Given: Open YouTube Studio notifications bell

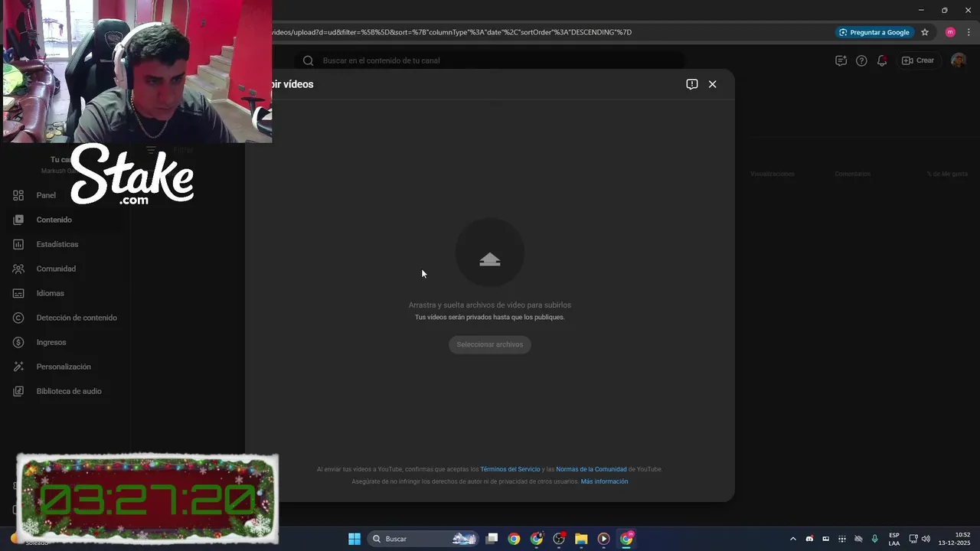Looking at the screenshot, I should (882, 60).
